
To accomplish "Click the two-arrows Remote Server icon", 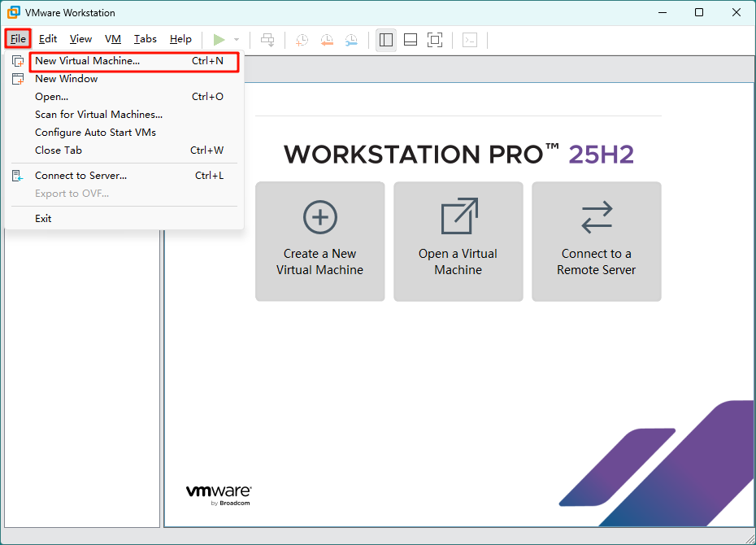I will point(597,217).
